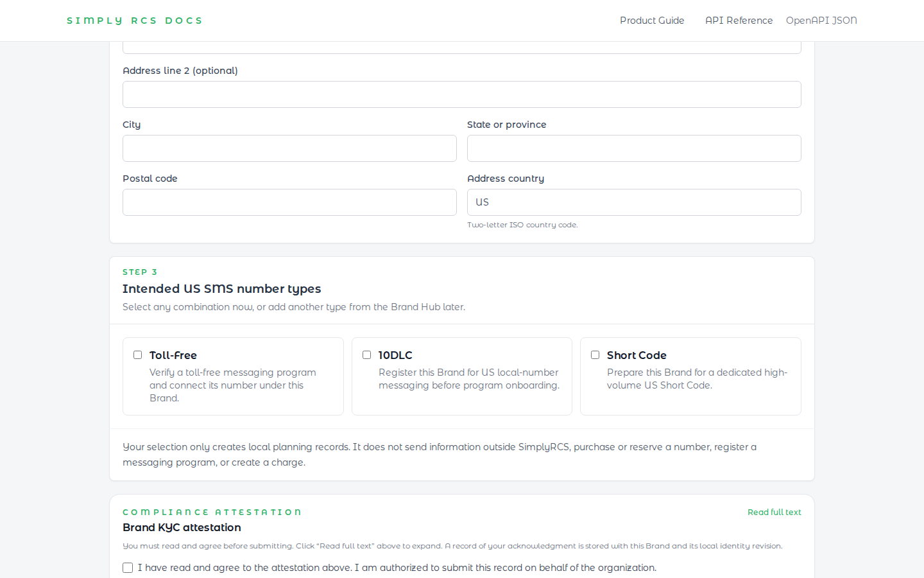Screen dimensions: 924x578
Task: Expand the attestation via Read full text
Action: pos(774,512)
